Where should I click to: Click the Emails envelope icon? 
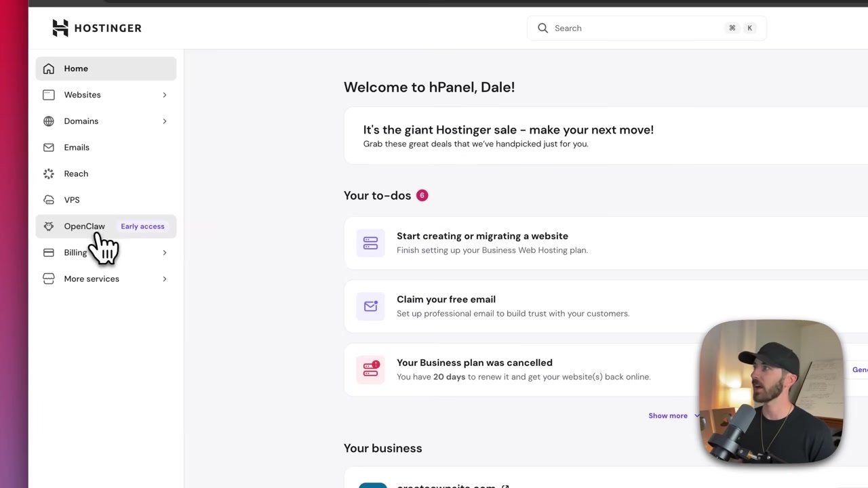click(49, 147)
